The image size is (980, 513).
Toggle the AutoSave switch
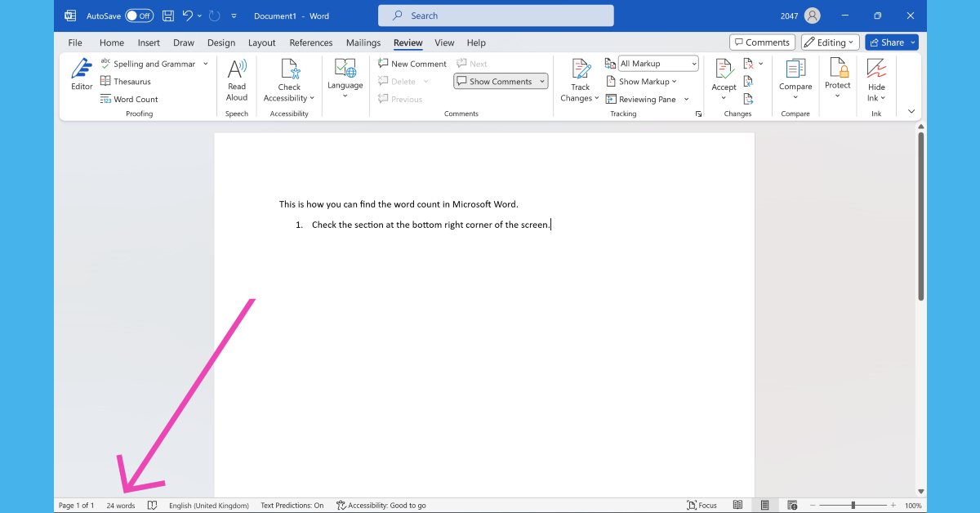point(139,16)
